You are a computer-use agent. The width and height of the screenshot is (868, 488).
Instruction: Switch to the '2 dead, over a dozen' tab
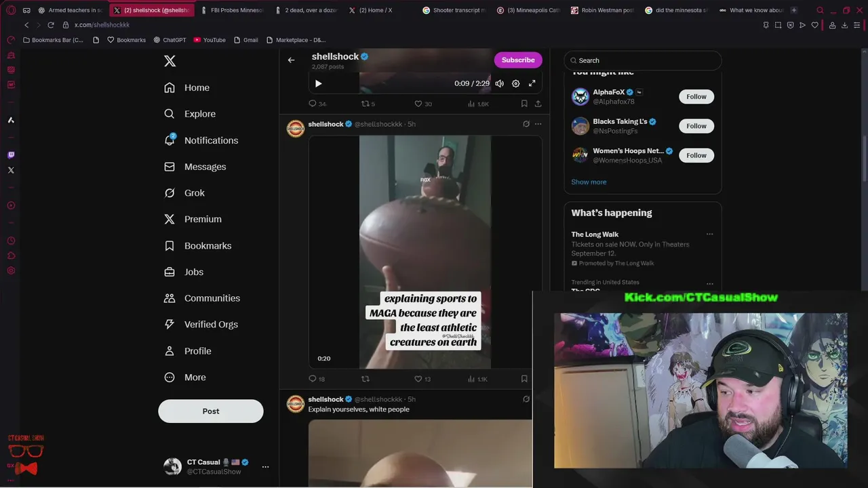click(x=307, y=10)
